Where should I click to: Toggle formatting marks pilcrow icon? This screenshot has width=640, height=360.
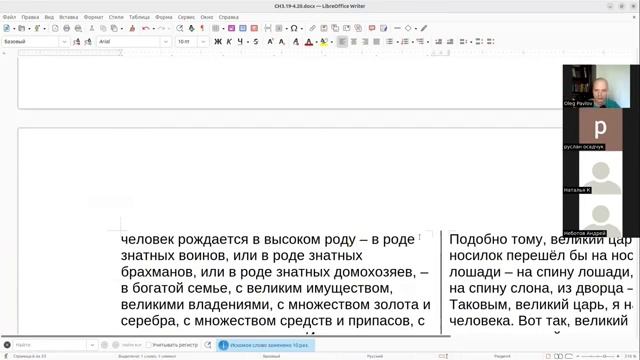(x=202, y=28)
